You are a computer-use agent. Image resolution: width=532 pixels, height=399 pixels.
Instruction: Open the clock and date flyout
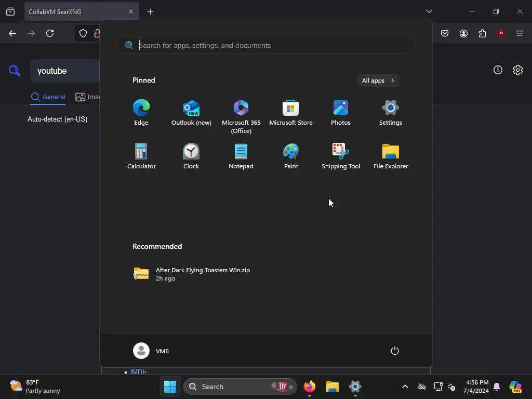point(476,387)
